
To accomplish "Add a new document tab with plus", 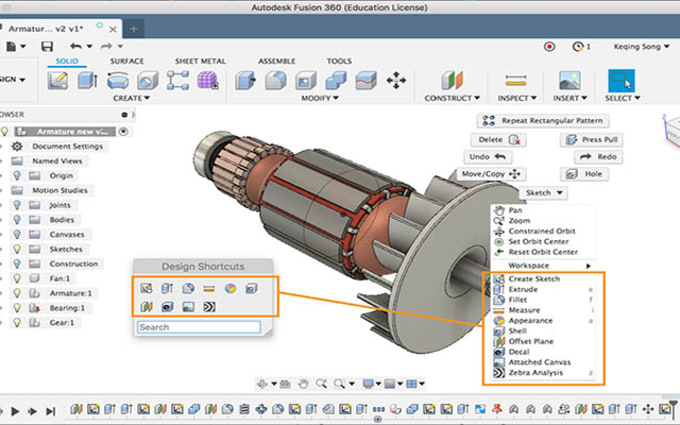I will click(134, 29).
